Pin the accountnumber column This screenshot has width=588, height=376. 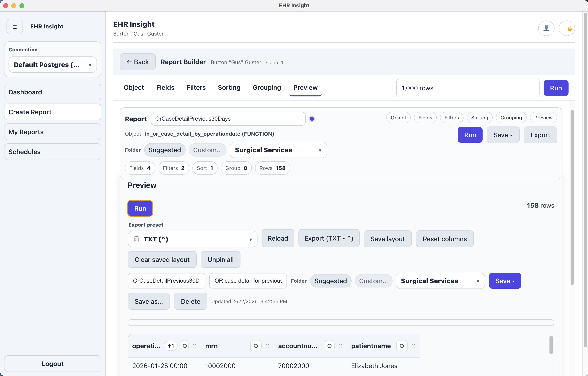[329, 346]
